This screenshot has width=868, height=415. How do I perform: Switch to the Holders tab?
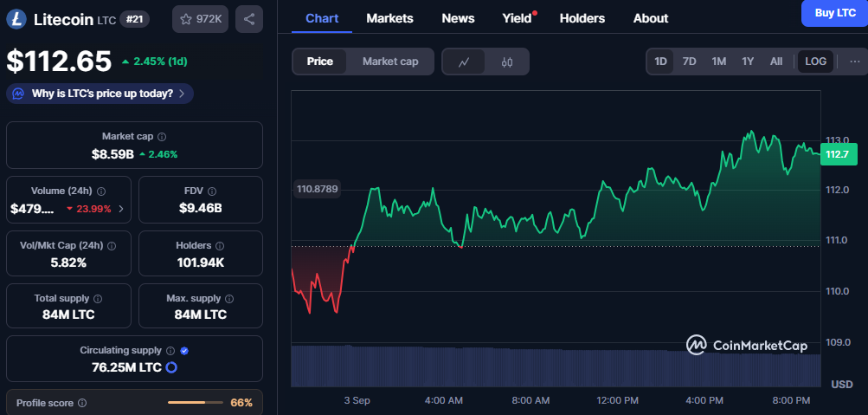coord(582,18)
